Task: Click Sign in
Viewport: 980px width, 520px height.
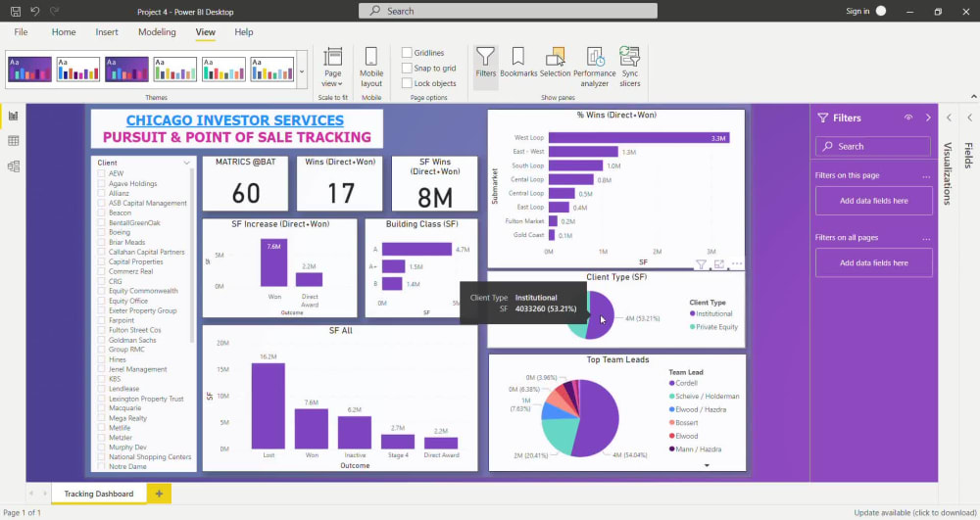Action: (857, 11)
